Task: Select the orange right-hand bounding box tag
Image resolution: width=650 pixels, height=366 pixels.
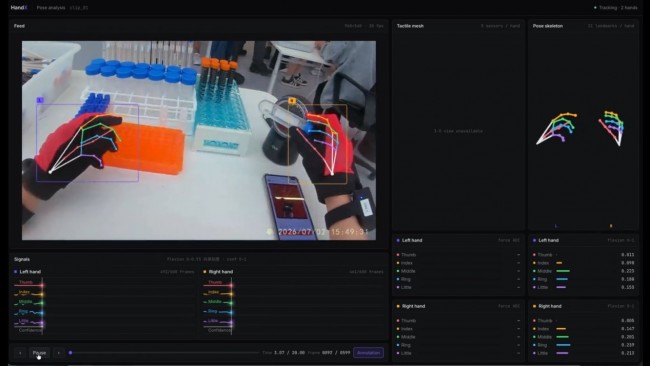Action: point(292,101)
